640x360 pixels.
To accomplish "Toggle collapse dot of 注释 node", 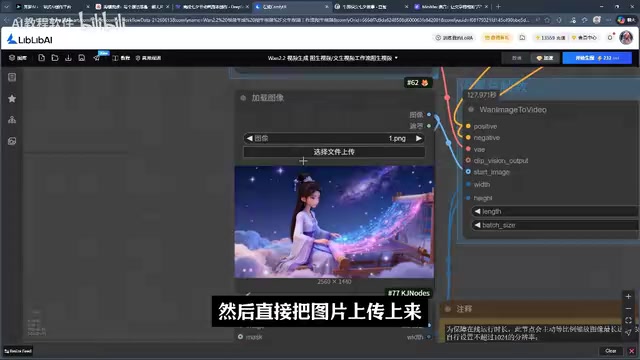I will (x=448, y=309).
